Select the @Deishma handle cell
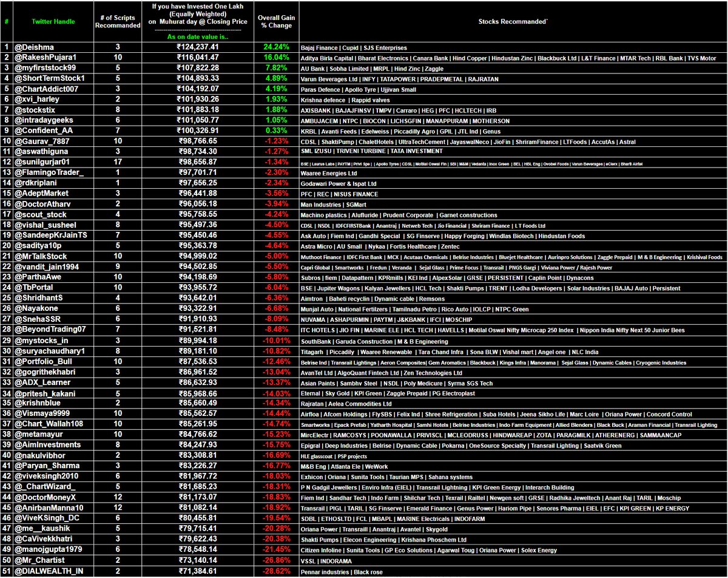Image resolution: width=728 pixels, height=578 pixels. (x=53, y=47)
